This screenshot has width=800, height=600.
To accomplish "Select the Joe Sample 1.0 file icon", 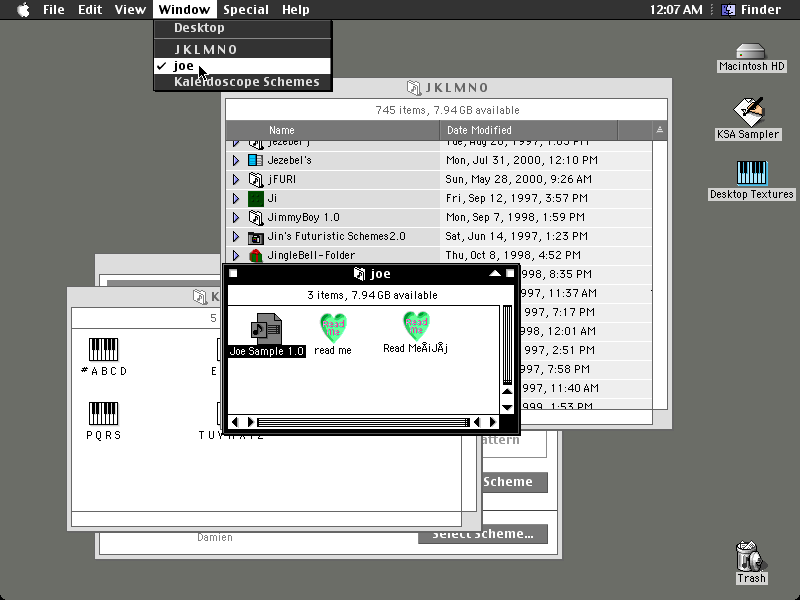I will [x=266, y=329].
